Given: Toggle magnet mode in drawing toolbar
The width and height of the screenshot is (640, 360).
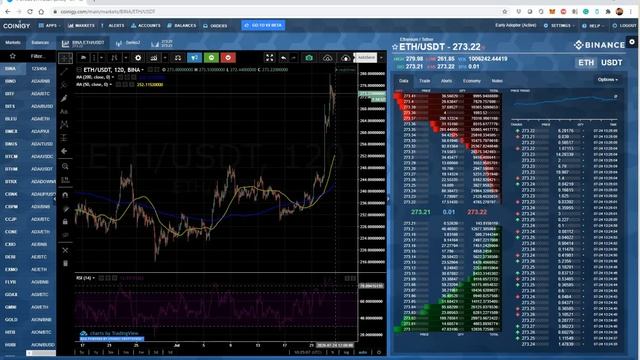Looking at the screenshot, I should (65, 195).
